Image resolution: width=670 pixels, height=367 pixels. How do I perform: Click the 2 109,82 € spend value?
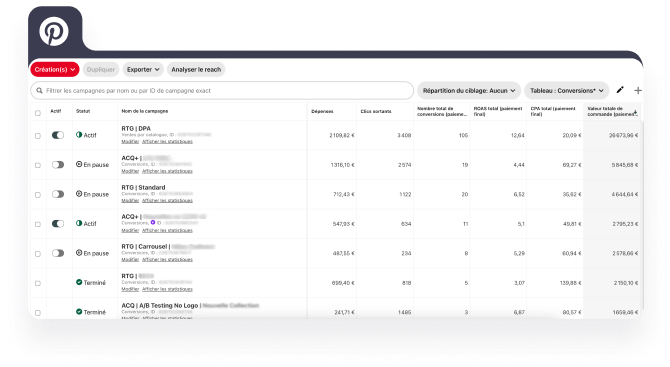342,135
